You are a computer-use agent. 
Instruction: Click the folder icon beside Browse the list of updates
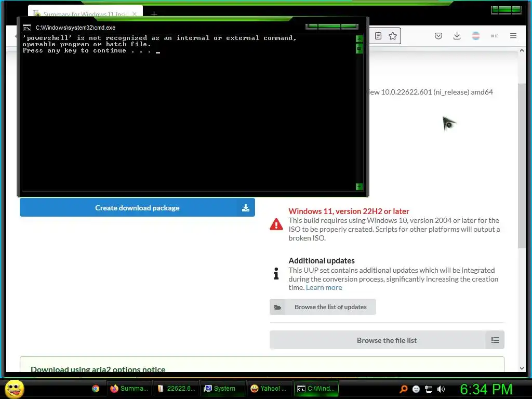tap(277, 307)
